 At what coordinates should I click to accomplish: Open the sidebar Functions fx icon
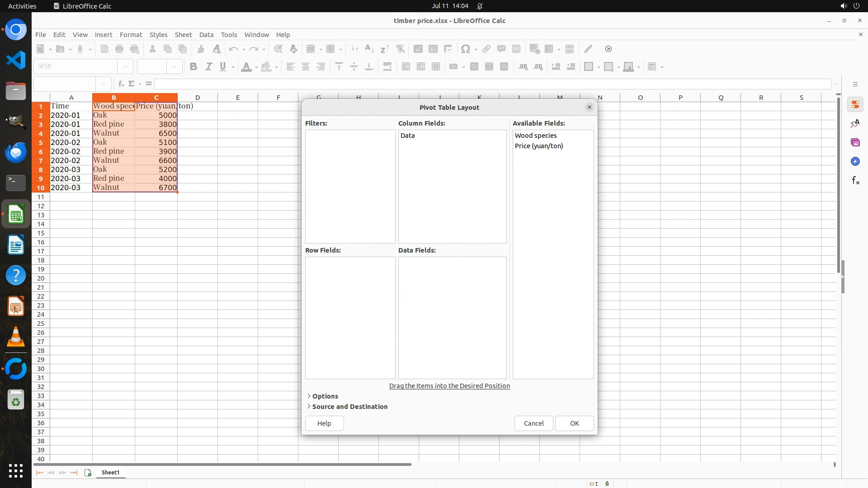[x=855, y=181]
